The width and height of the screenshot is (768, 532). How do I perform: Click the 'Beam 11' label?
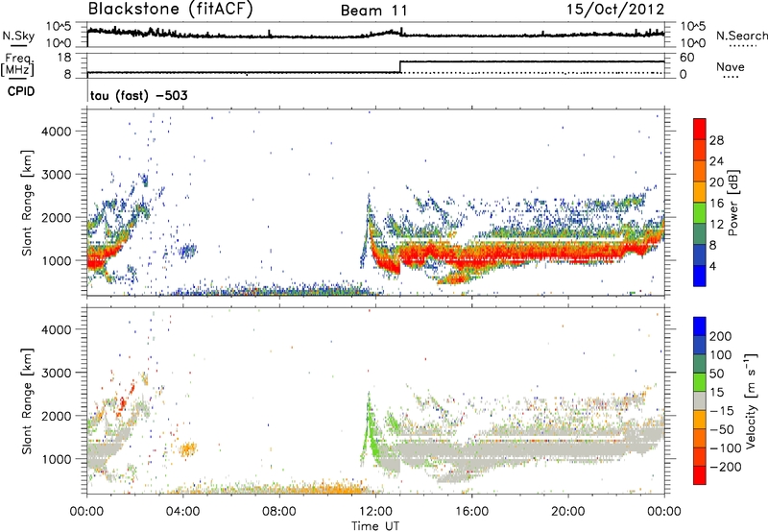(373, 11)
